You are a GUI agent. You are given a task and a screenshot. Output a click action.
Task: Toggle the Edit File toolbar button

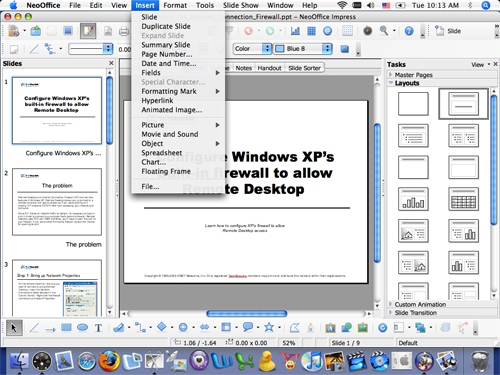pos(88,31)
